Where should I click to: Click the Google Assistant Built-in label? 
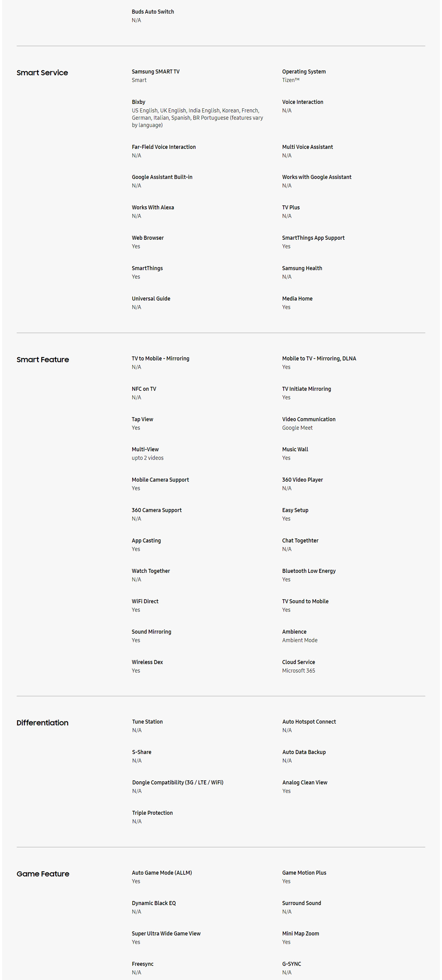(162, 177)
